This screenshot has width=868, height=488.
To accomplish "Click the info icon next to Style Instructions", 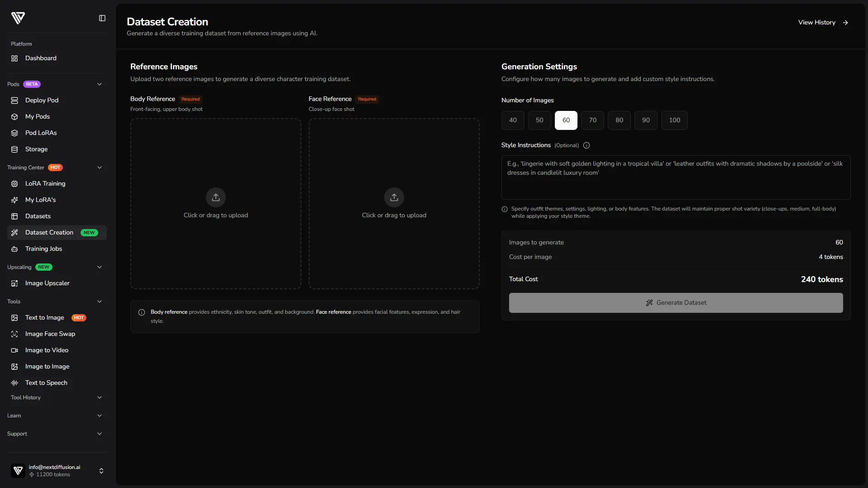I will click(x=587, y=145).
